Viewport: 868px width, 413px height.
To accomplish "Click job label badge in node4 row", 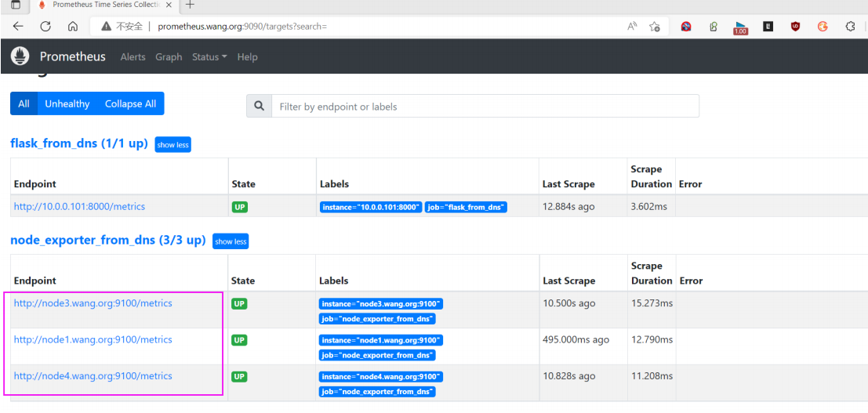I will tap(377, 391).
